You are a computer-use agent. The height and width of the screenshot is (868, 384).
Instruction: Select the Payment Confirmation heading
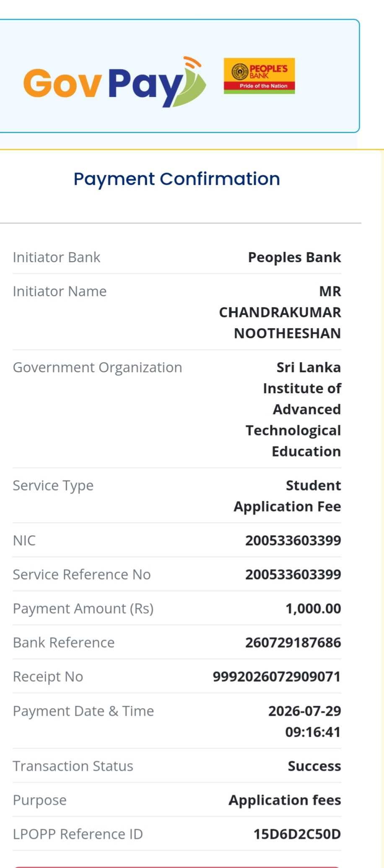176,179
